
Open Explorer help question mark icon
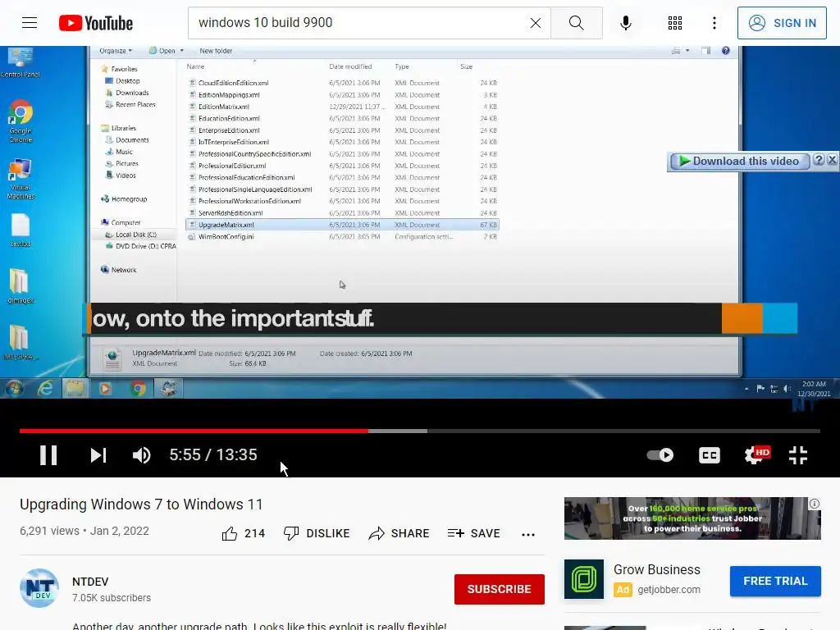click(725, 51)
